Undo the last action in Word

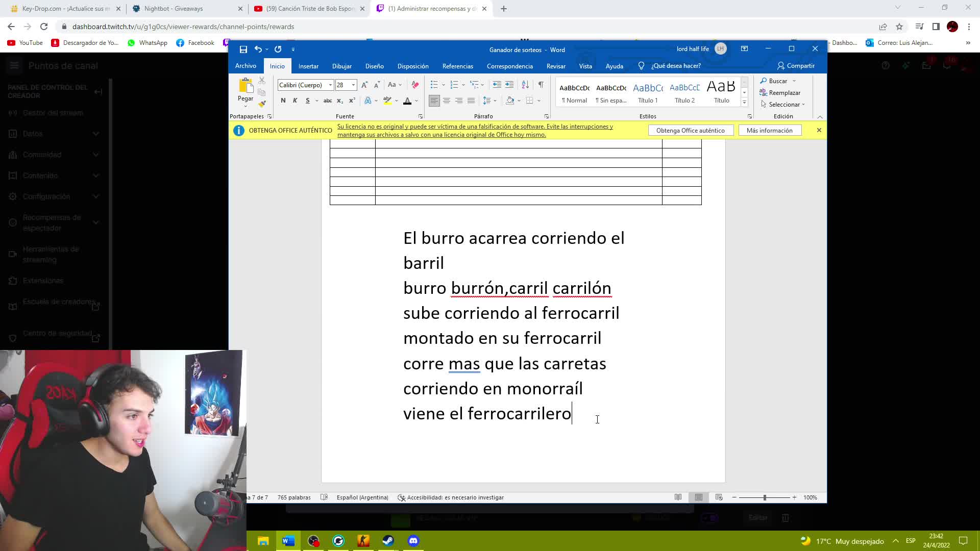click(x=258, y=49)
